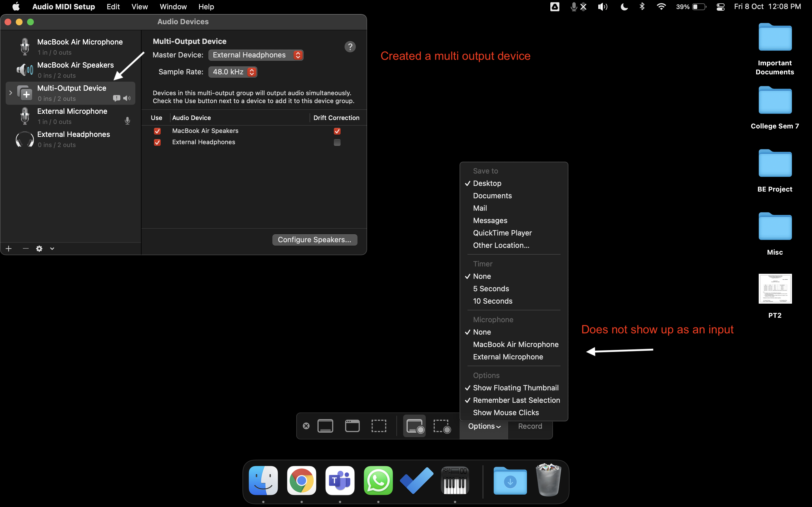Enable Drift Correction for External Headphones
The height and width of the screenshot is (507, 812).
(x=337, y=143)
